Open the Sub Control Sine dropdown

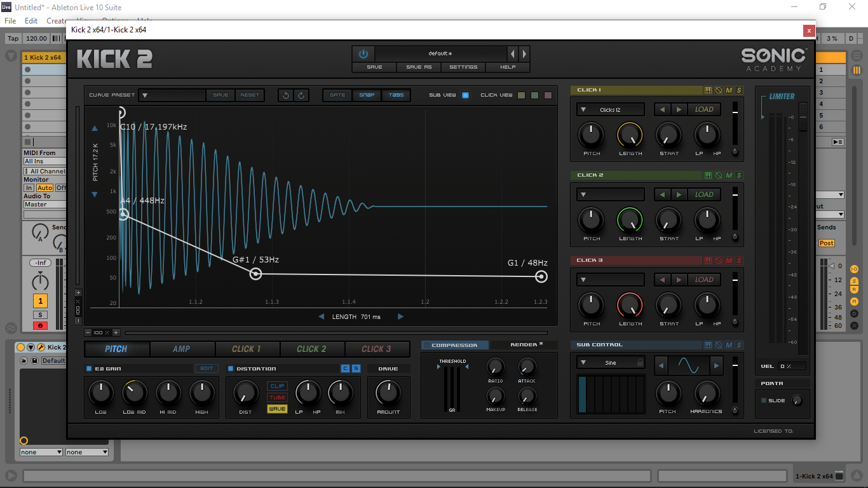tap(611, 362)
